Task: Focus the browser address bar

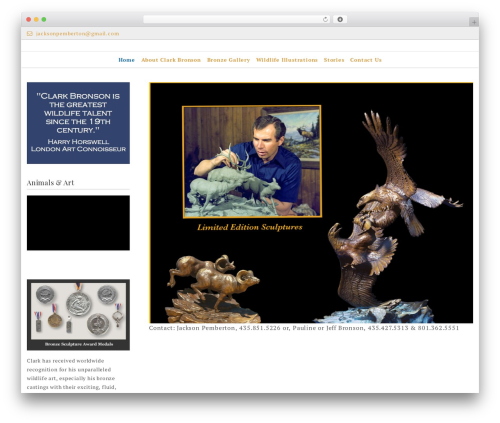Action: pyautogui.click(x=237, y=20)
